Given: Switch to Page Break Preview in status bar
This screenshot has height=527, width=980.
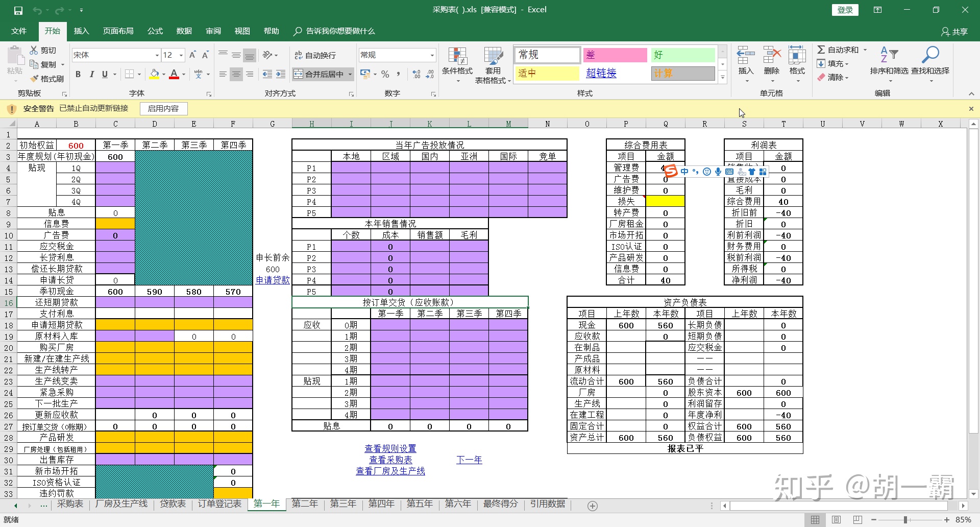Looking at the screenshot, I should [x=857, y=520].
